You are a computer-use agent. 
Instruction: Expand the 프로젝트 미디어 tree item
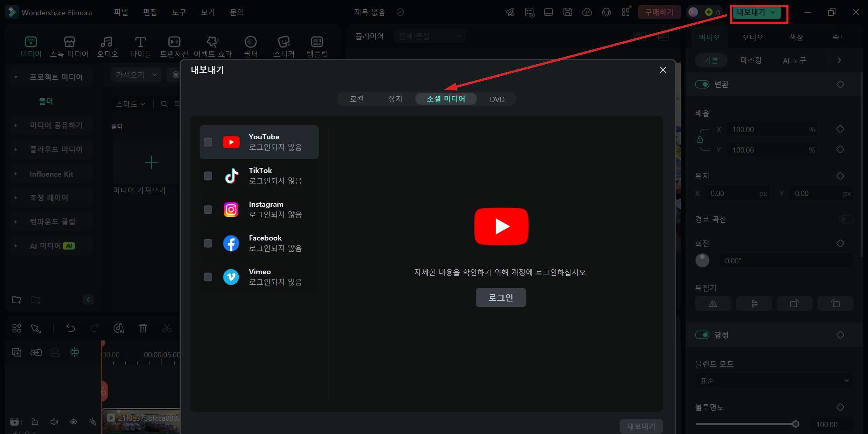(16, 77)
